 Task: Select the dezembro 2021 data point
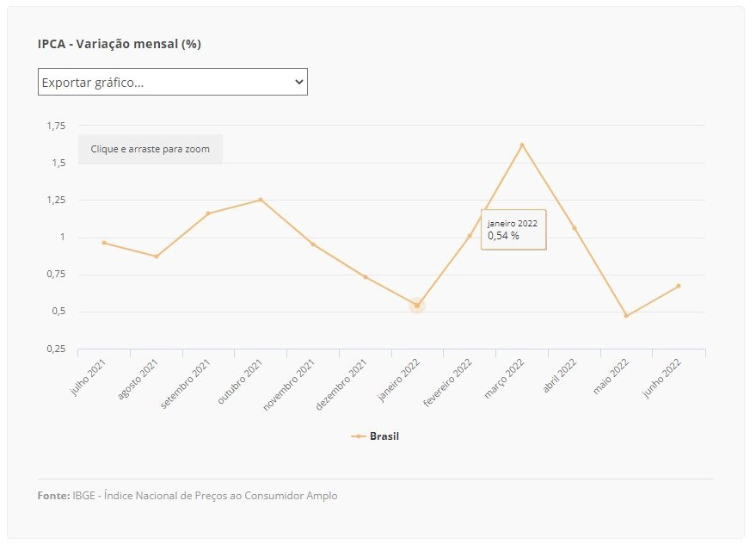click(x=366, y=277)
